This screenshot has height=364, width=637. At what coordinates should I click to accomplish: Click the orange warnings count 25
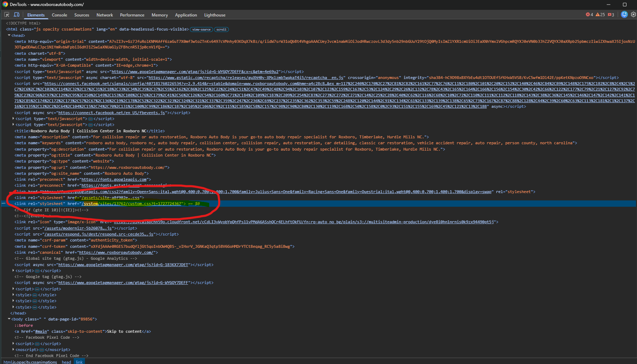[x=600, y=15]
